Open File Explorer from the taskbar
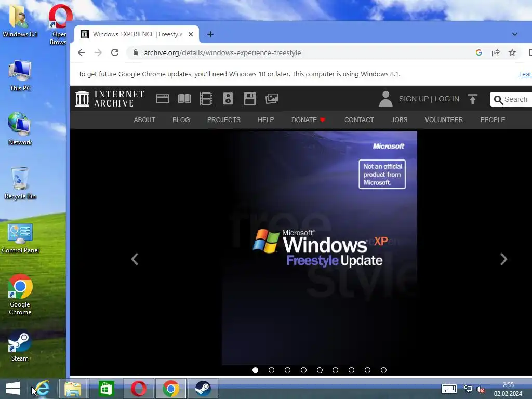Screen dimensions: 532x399 pos(73,389)
